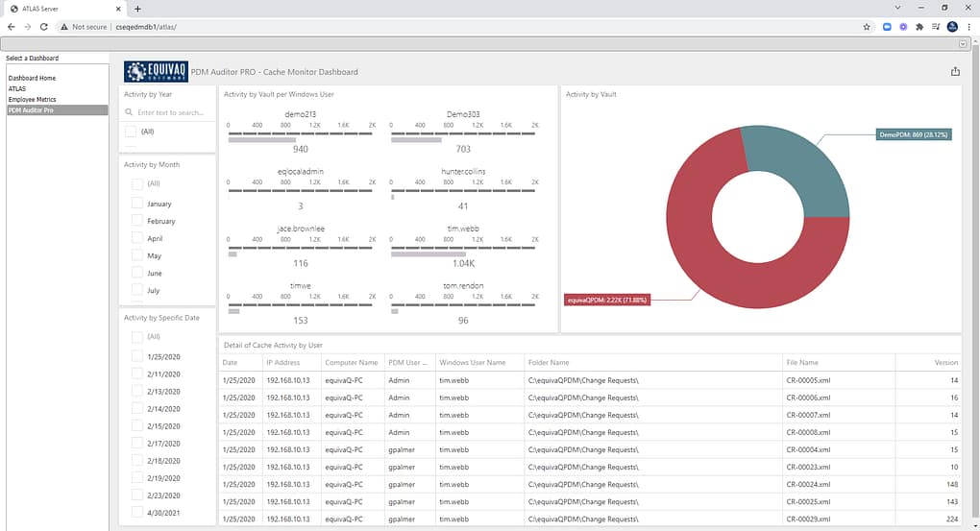This screenshot has height=531, width=980.
Task: Open Chrome three-dot menu
Action: pos(968,27)
